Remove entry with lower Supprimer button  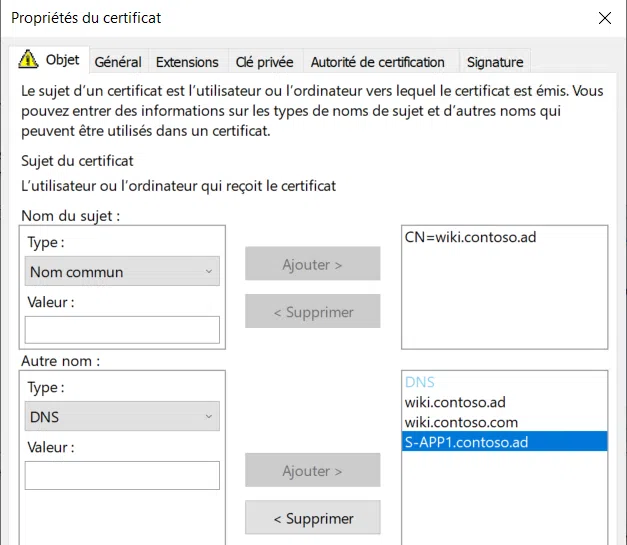click(313, 518)
